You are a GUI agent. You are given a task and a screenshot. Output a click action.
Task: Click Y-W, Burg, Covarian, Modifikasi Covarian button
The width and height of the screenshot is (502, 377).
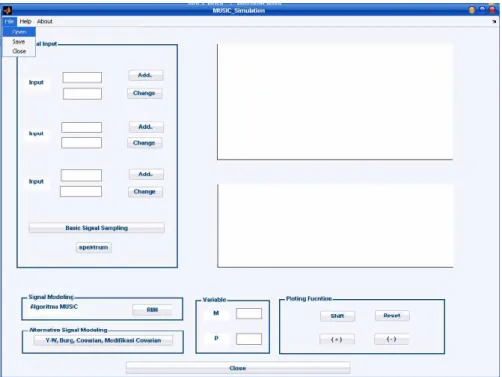point(103,340)
